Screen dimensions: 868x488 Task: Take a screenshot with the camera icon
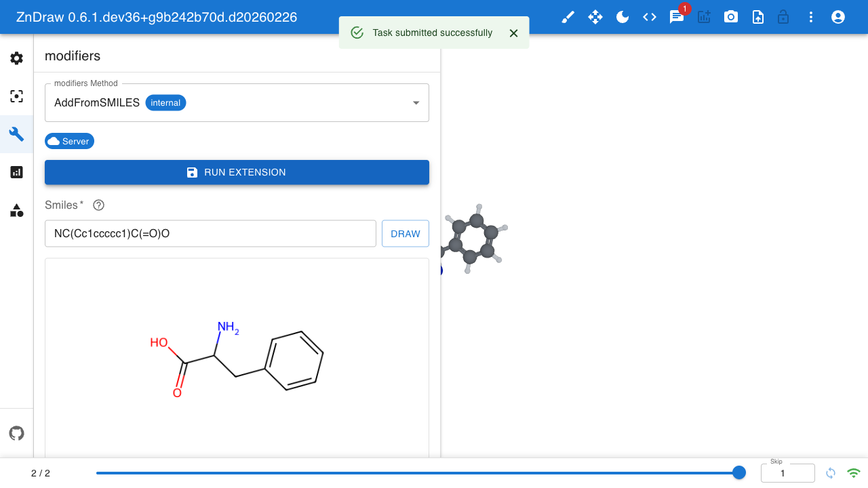coord(731,17)
